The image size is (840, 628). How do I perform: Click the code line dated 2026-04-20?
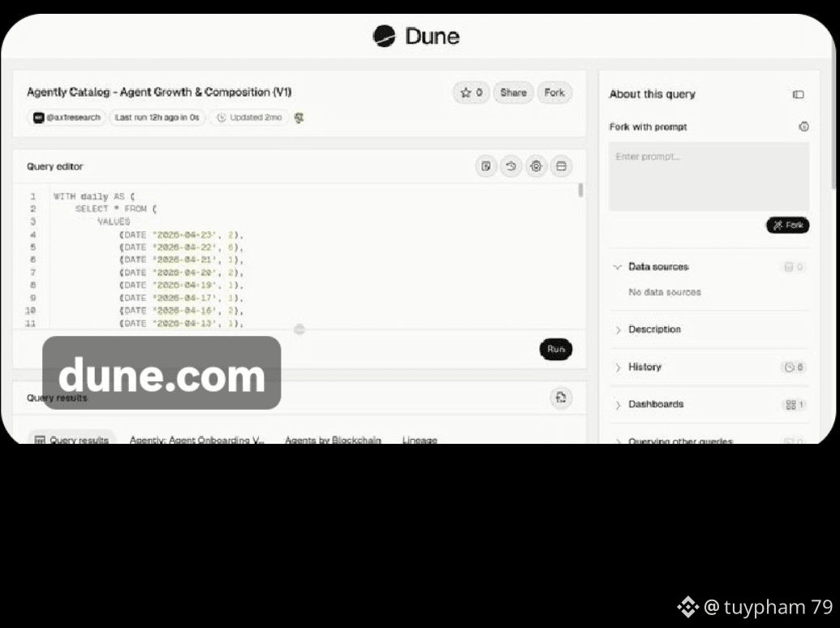182,273
